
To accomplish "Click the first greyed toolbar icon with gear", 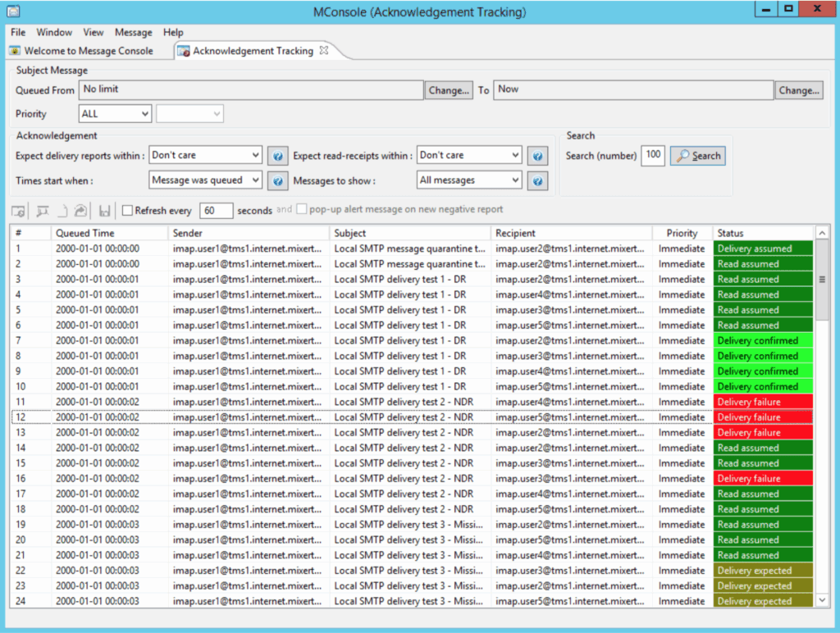I will (x=18, y=211).
